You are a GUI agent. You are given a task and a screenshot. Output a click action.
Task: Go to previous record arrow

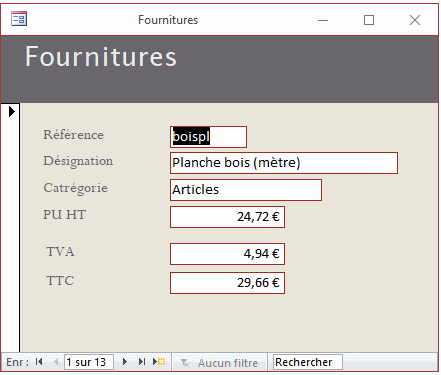tap(56, 362)
